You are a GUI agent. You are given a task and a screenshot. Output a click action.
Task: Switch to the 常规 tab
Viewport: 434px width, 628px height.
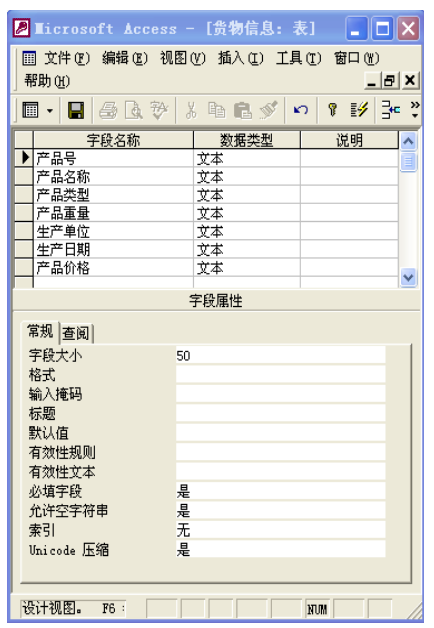click(40, 332)
